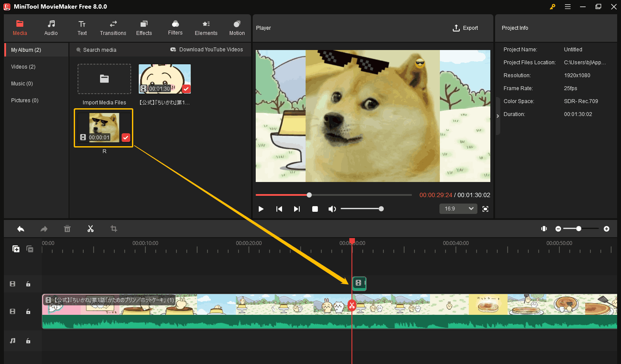This screenshot has height=364, width=621.
Task: Click the player progress bar handle
Action: click(x=309, y=195)
